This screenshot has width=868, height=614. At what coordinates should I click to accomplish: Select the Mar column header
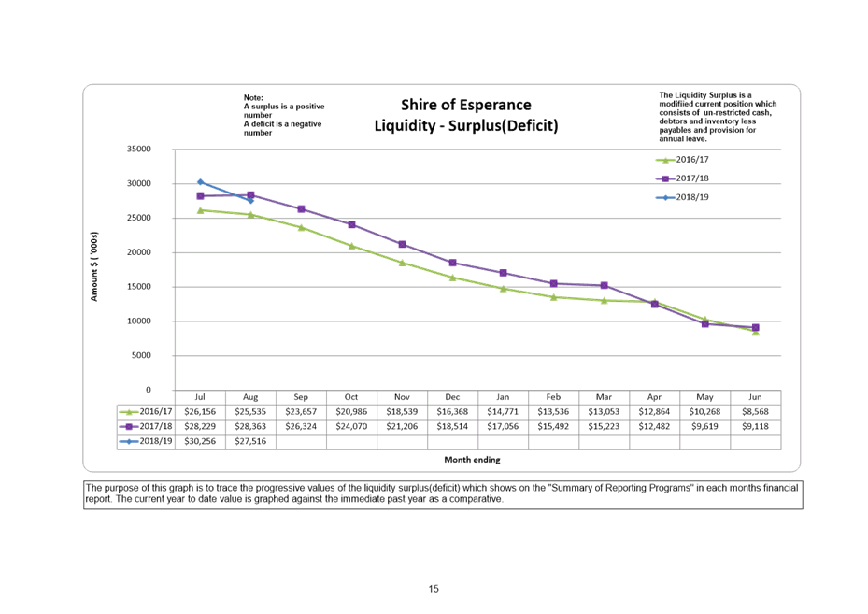tap(604, 397)
